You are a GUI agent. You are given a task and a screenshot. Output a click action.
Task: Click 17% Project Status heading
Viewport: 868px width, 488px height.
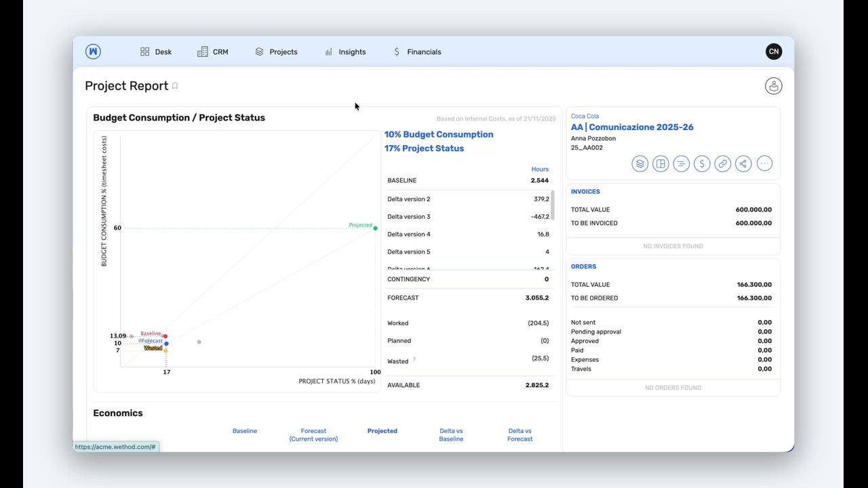(424, 148)
